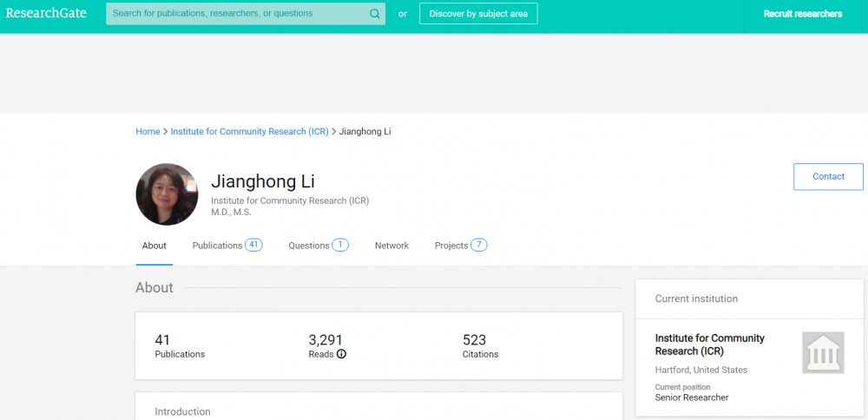Click the ResearchGate logo
This screenshot has width=868, height=420.
(46, 14)
